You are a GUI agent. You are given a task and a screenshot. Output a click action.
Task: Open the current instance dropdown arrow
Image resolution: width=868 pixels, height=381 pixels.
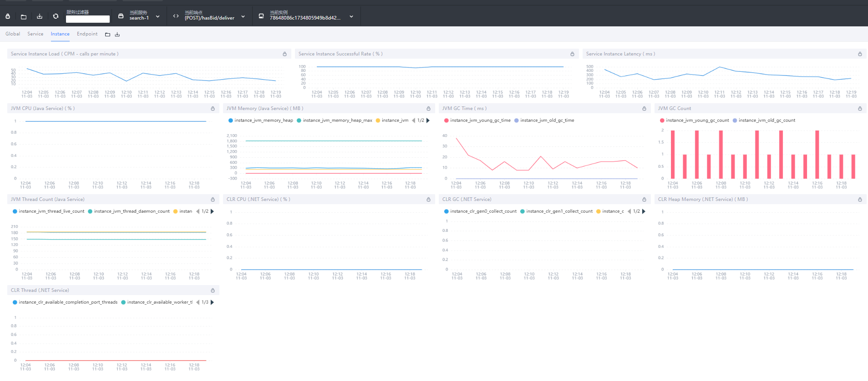point(351,16)
